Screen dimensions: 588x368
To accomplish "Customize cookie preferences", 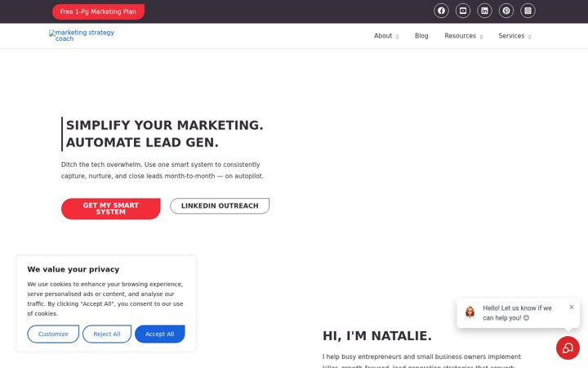I will (x=53, y=334).
